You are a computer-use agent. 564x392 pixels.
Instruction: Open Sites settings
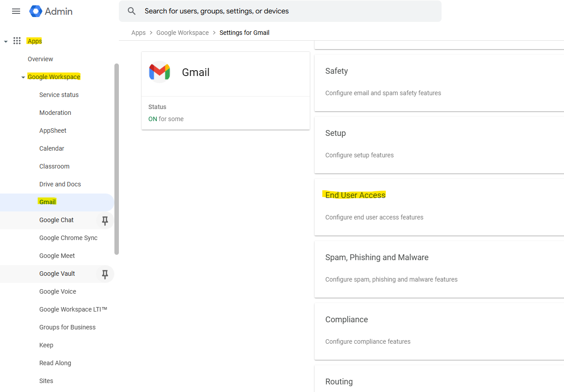point(46,381)
